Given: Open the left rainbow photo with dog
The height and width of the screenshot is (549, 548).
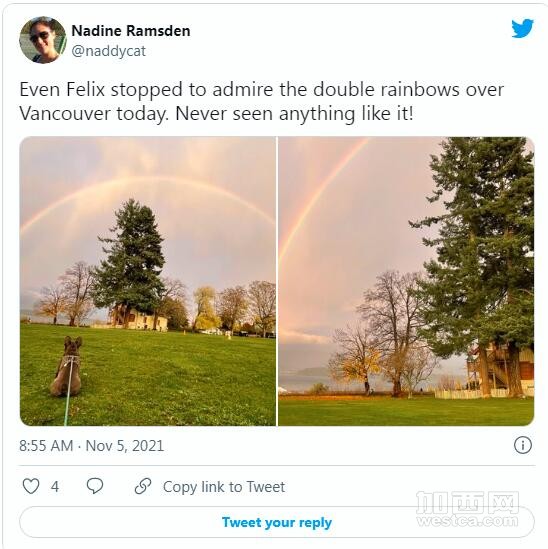Looking at the screenshot, I should pyautogui.click(x=148, y=281).
